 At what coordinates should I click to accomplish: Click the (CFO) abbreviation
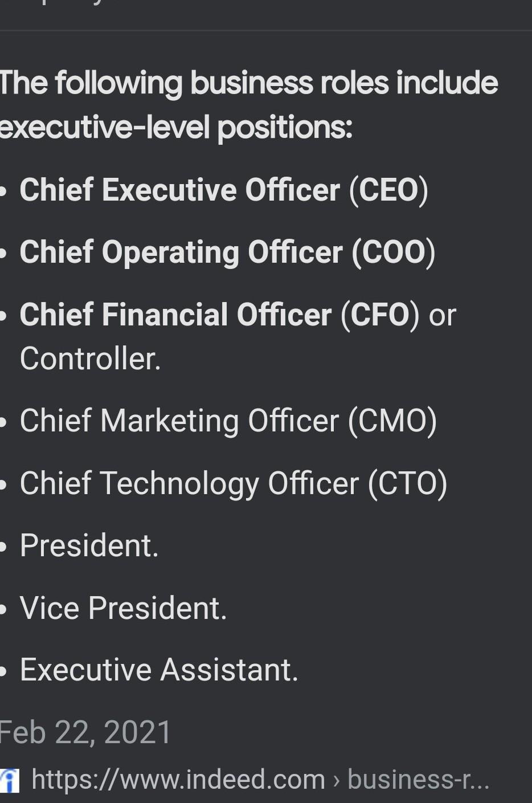click(380, 315)
